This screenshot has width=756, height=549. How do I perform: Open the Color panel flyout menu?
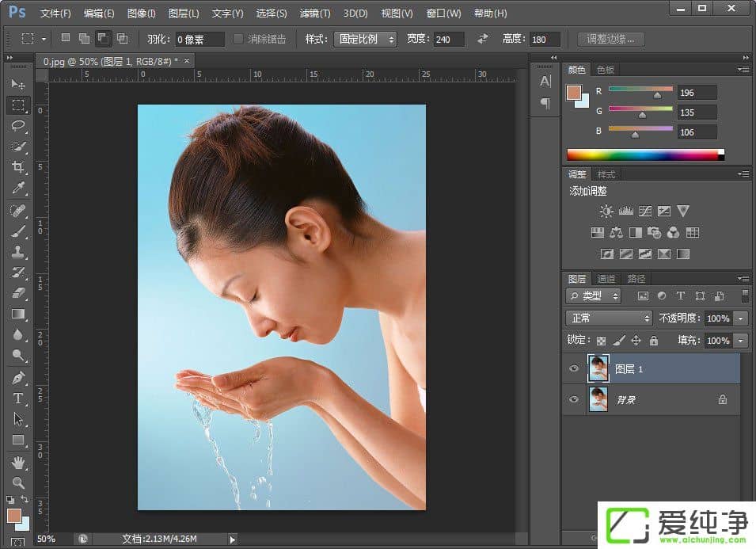click(743, 70)
